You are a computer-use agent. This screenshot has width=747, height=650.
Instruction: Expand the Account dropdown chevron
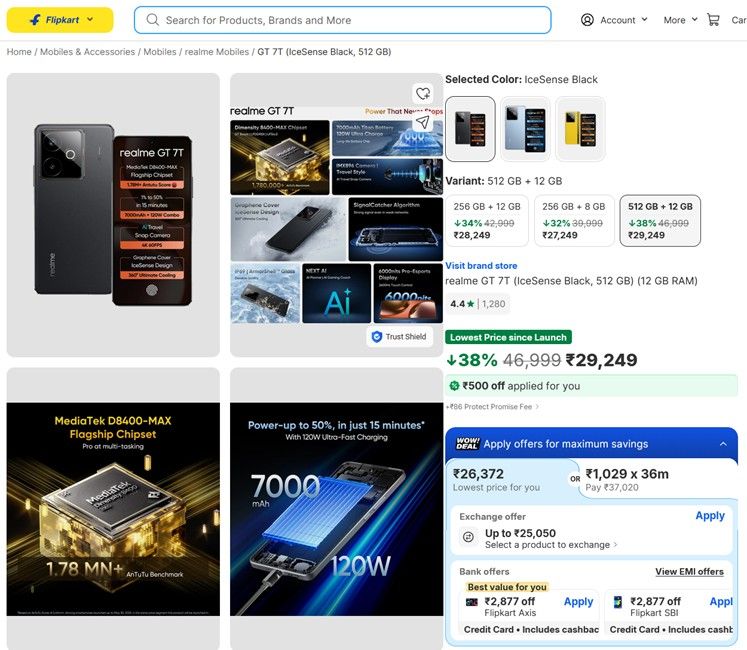(x=644, y=20)
